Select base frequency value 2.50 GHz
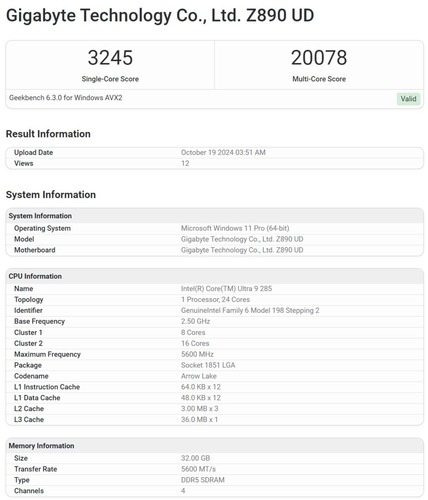The height and width of the screenshot is (500, 428). click(x=195, y=321)
